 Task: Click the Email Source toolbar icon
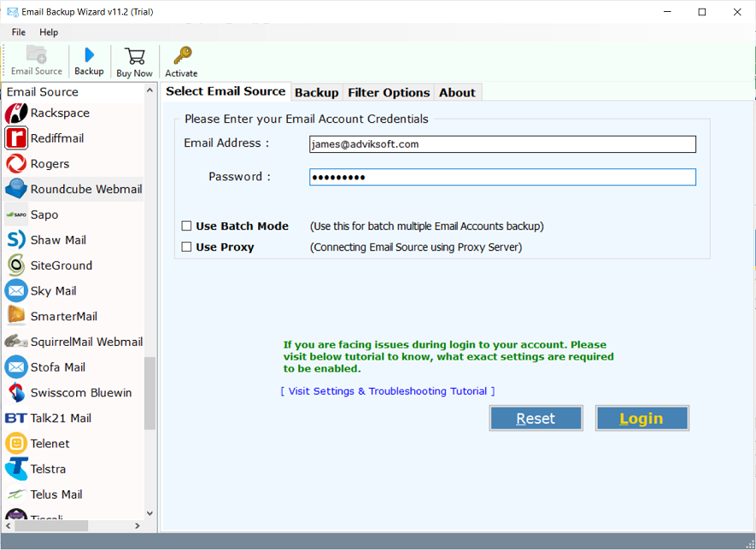click(36, 54)
